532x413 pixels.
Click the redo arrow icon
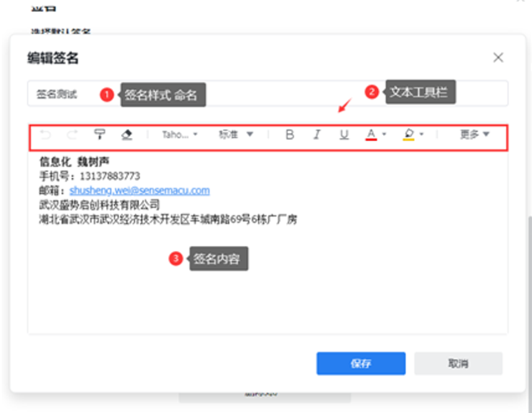(x=72, y=135)
